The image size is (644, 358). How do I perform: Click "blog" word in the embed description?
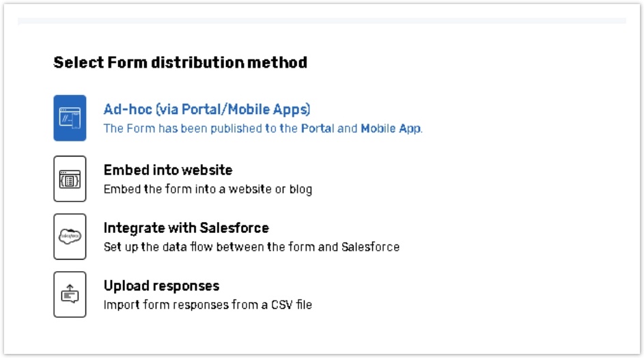pos(300,189)
